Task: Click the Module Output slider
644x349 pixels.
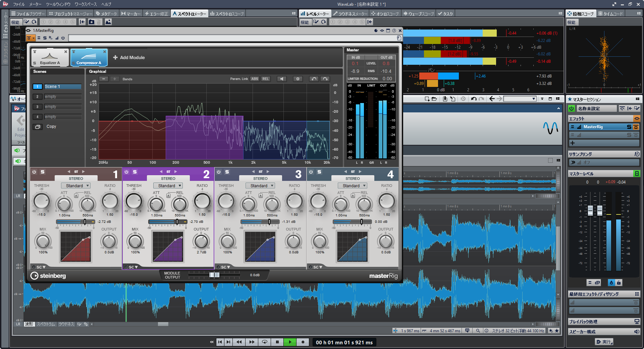Action: (214, 275)
